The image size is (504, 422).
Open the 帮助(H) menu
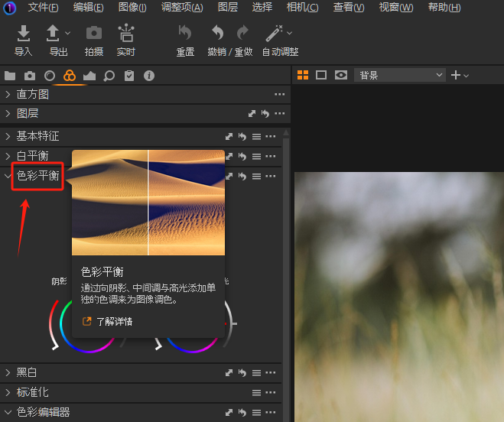(444, 7)
